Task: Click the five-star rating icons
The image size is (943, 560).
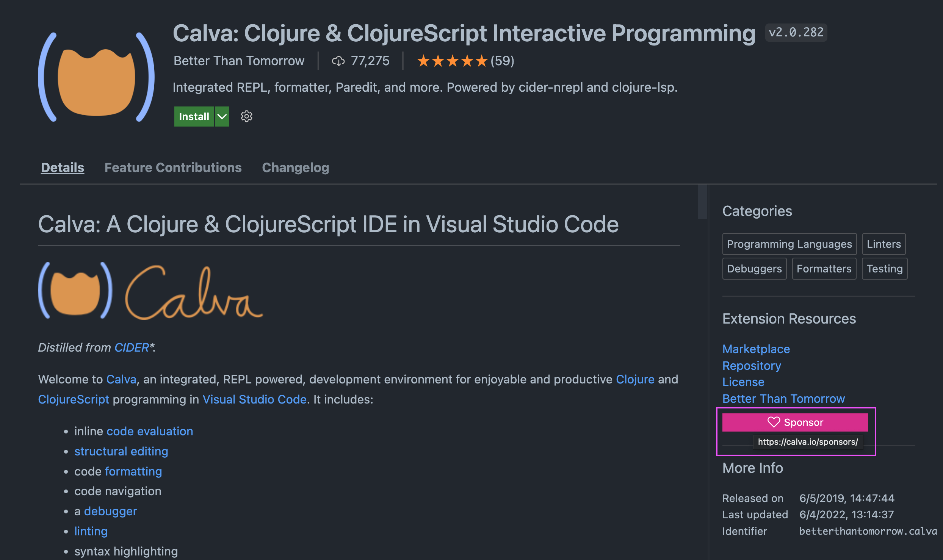Action: 452,61
